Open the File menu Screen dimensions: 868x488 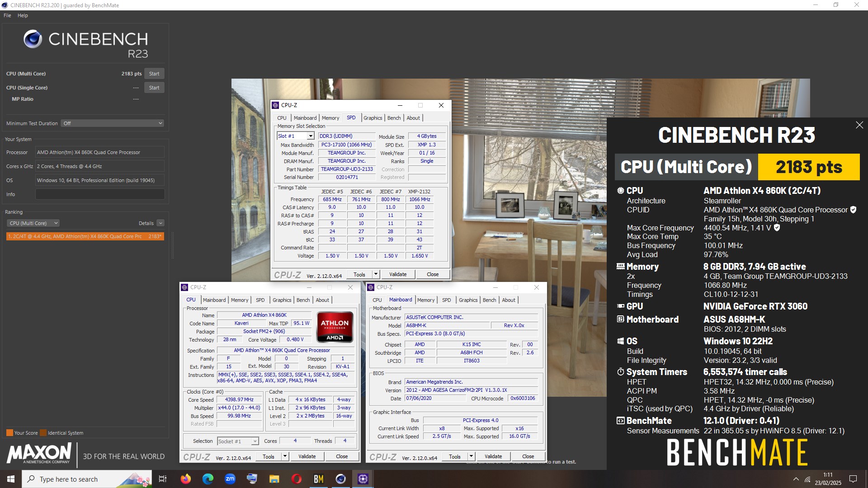click(x=7, y=15)
